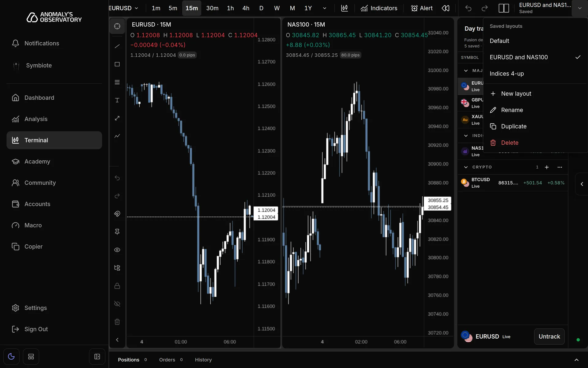Click the undo arrow in top toolbar
The width and height of the screenshot is (588, 368).
point(468,8)
